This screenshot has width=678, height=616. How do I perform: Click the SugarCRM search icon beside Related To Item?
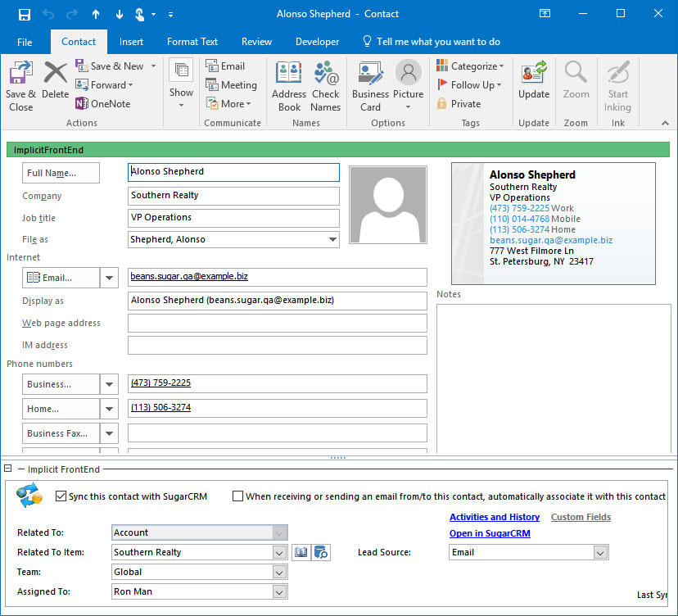coord(321,553)
